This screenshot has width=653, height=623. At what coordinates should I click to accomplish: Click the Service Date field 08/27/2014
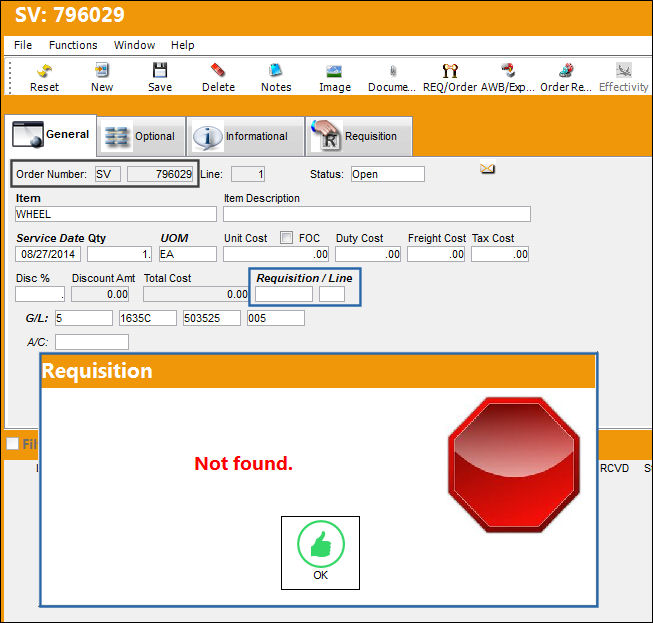click(48, 254)
